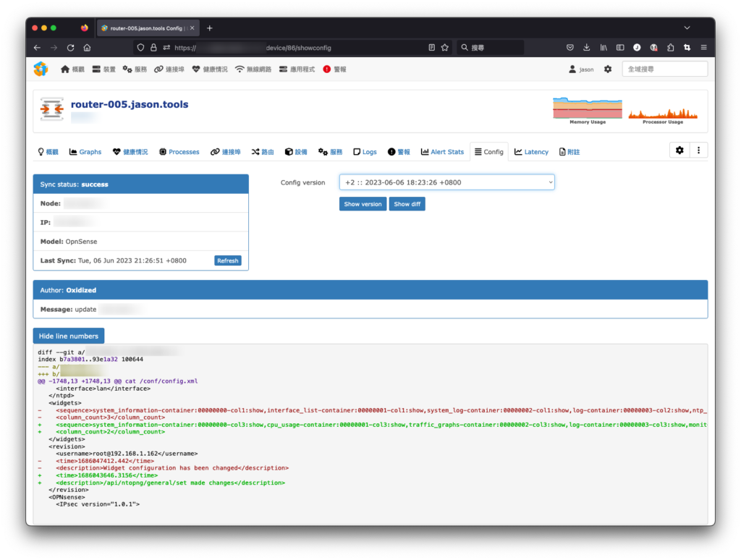Switch to the device 健康情況 tab
Screen dimensions: 741x560
pos(130,152)
